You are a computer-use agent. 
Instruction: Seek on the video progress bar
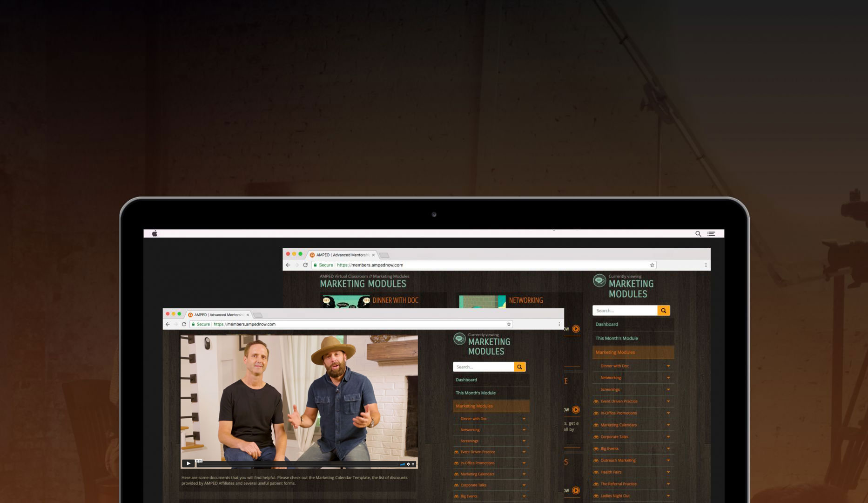coord(297,464)
